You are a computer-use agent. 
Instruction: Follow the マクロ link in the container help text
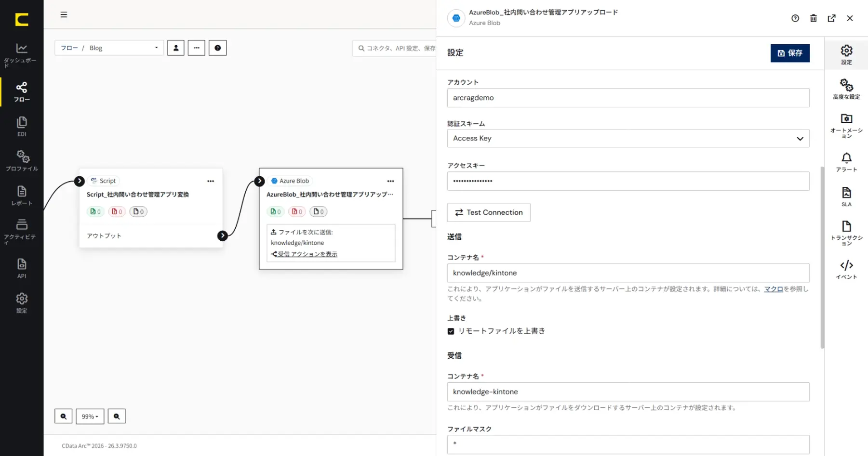774,289
